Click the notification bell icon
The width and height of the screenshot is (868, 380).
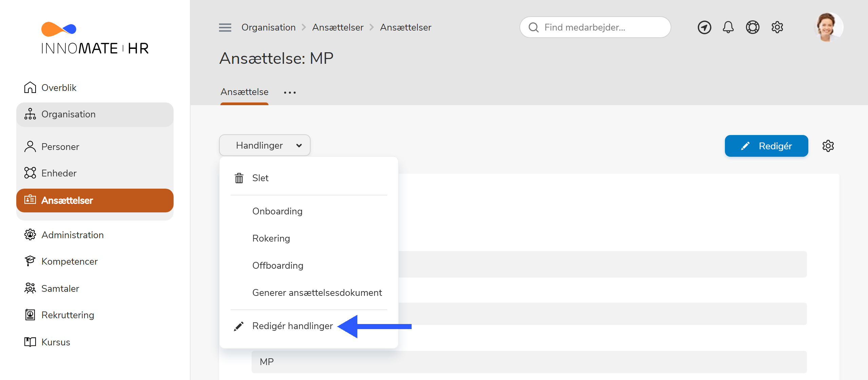coord(728,27)
